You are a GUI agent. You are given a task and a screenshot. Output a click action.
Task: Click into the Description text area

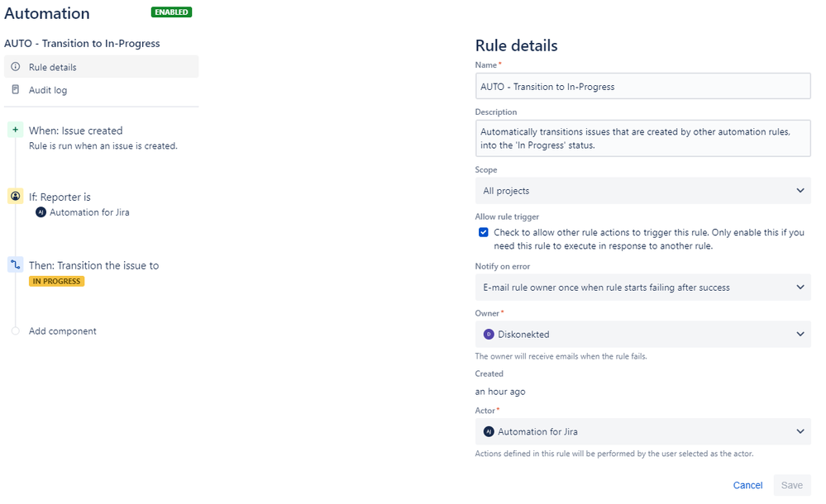coord(642,139)
